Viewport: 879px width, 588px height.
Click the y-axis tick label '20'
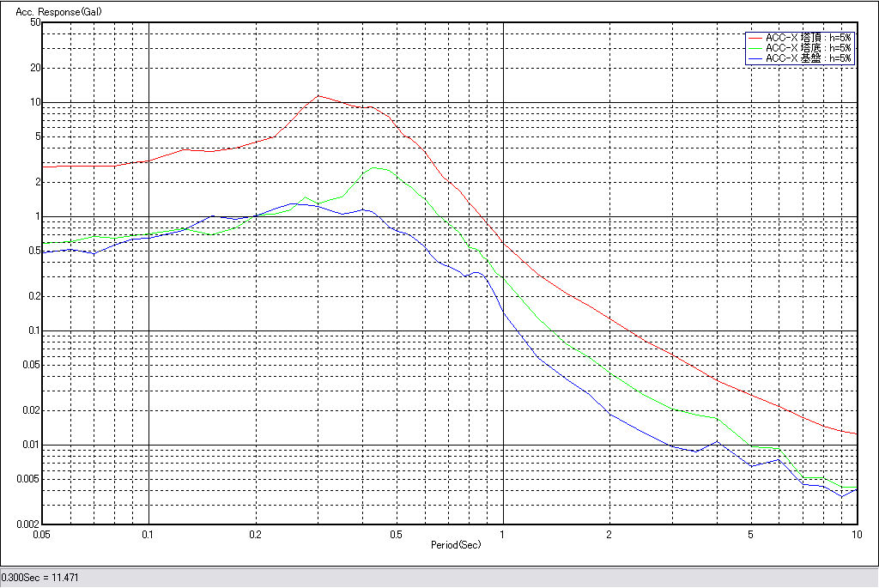tap(35, 69)
